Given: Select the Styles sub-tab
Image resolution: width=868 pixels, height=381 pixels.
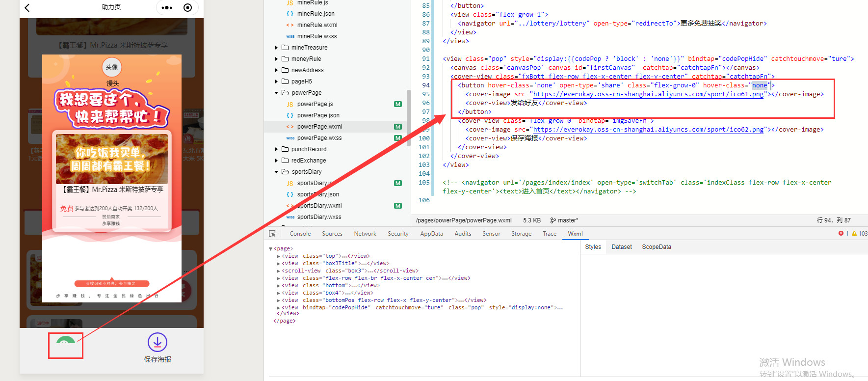Looking at the screenshot, I should click(593, 247).
